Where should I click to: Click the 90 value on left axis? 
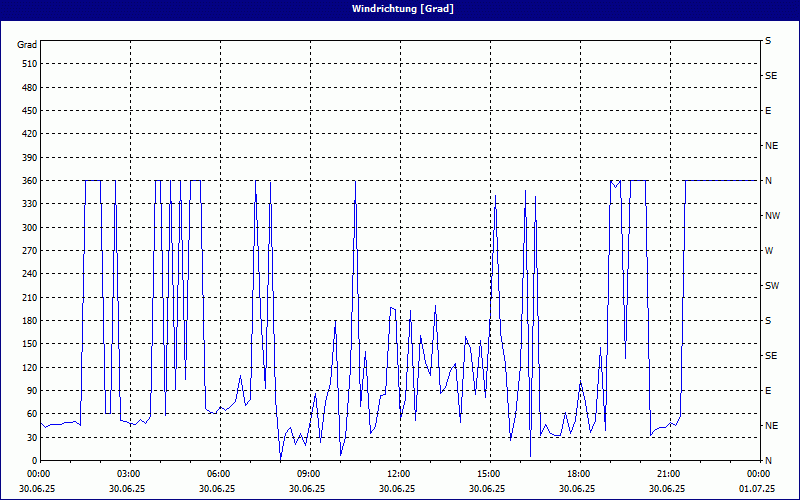[x=30, y=391]
